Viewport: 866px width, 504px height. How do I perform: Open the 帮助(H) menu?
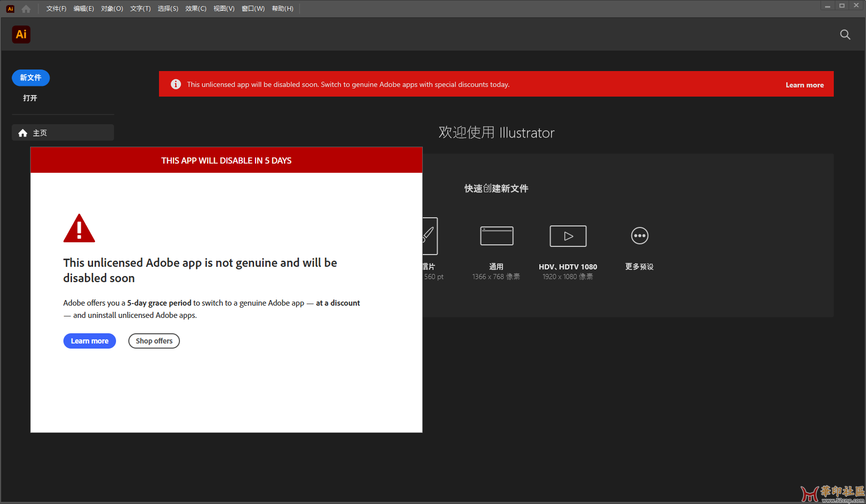tap(282, 9)
